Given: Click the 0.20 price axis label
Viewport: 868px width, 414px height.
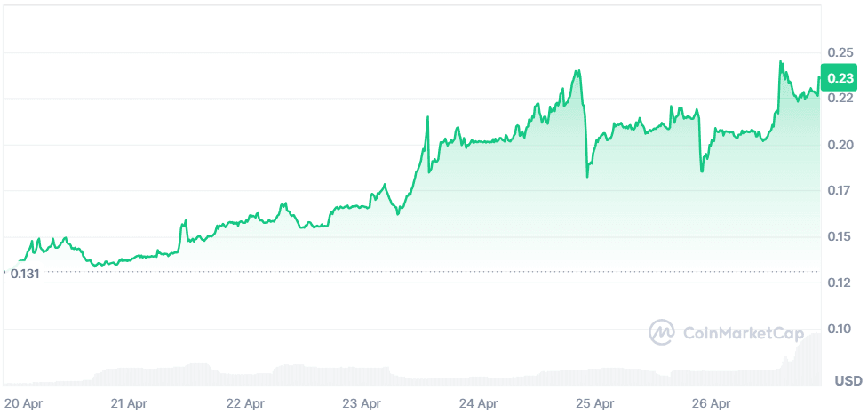Looking at the screenshot, I should (840, 145).
